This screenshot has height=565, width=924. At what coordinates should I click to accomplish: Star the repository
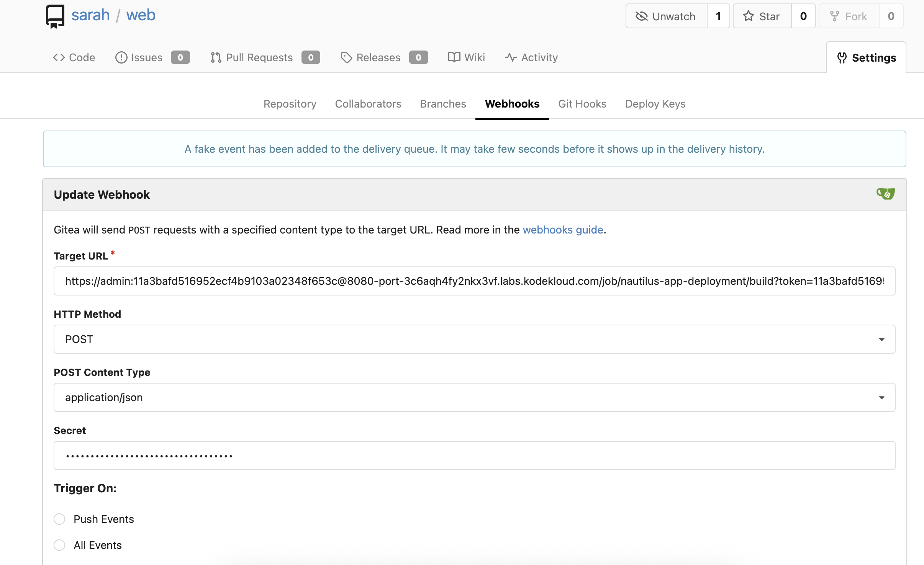coord(762,16)
